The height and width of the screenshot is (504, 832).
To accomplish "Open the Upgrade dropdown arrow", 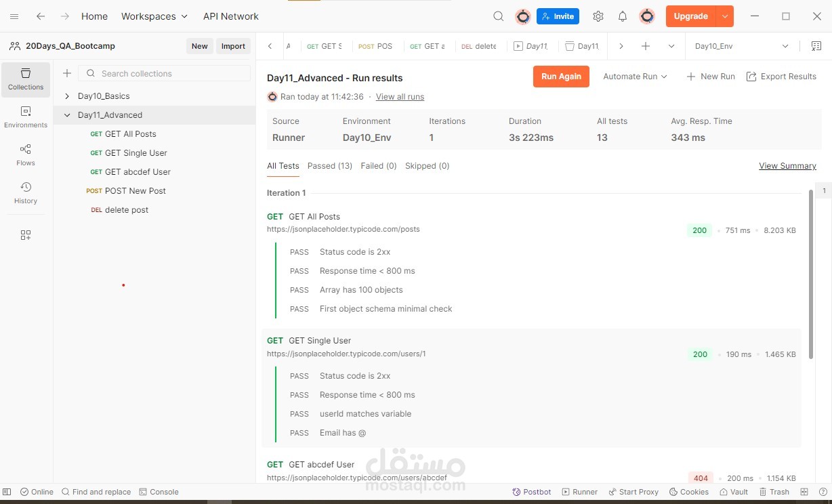I will click(725, 16).
